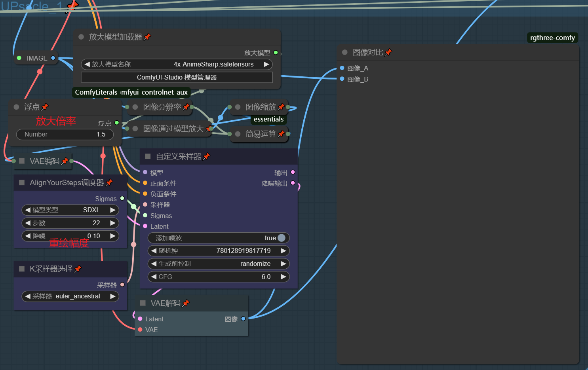
Task: Click the pin icon on 图像缩放 node
Action: pos(281,107)
